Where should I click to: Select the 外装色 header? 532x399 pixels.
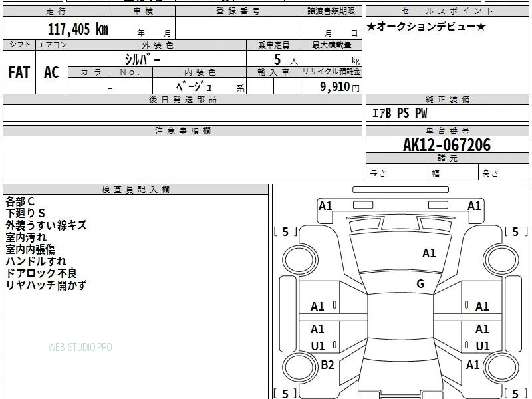(158, 45)
